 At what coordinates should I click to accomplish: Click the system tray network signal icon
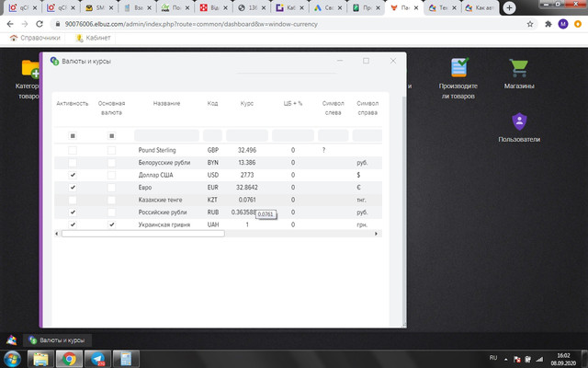click(x=539, y=359)
